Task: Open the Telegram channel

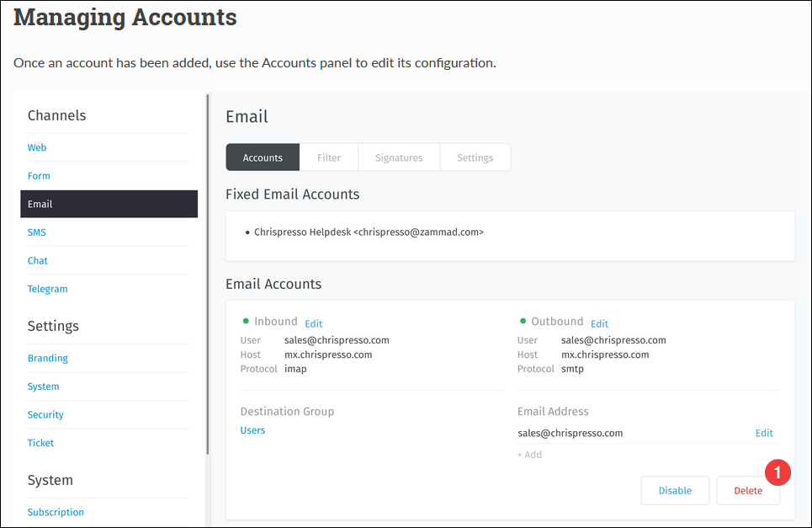Action: 47,289
